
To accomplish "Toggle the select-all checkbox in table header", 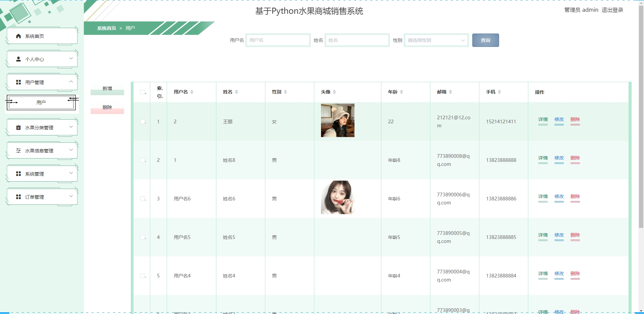I will click(143, 92).
